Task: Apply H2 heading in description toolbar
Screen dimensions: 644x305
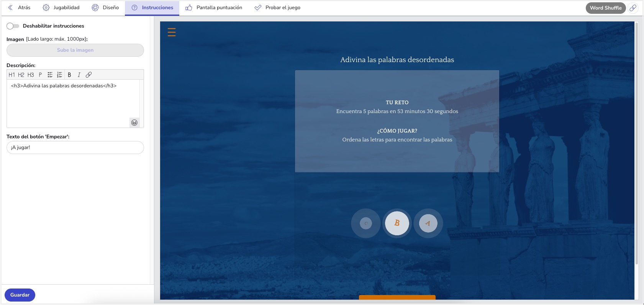Action: click(21, 75)
